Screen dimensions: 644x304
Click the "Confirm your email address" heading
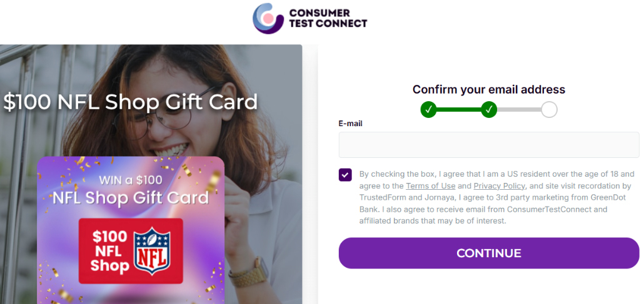pos(489,89)
